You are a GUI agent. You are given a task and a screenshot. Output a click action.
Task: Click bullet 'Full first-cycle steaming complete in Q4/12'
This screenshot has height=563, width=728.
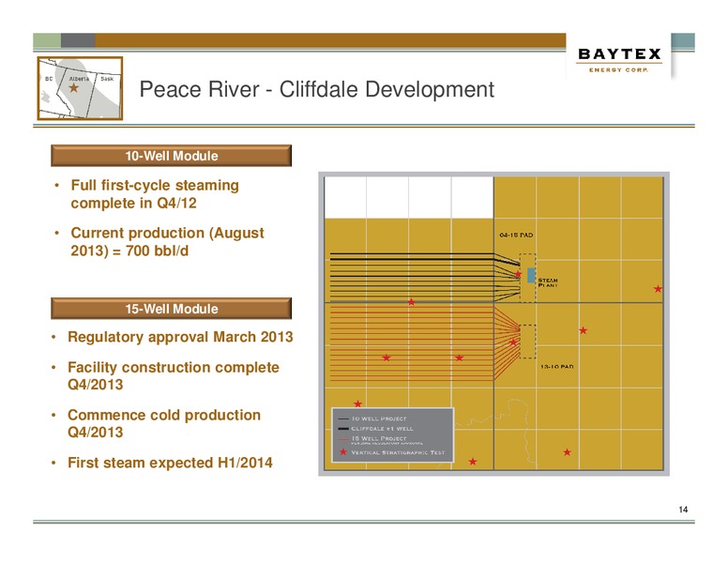(155, 194)
